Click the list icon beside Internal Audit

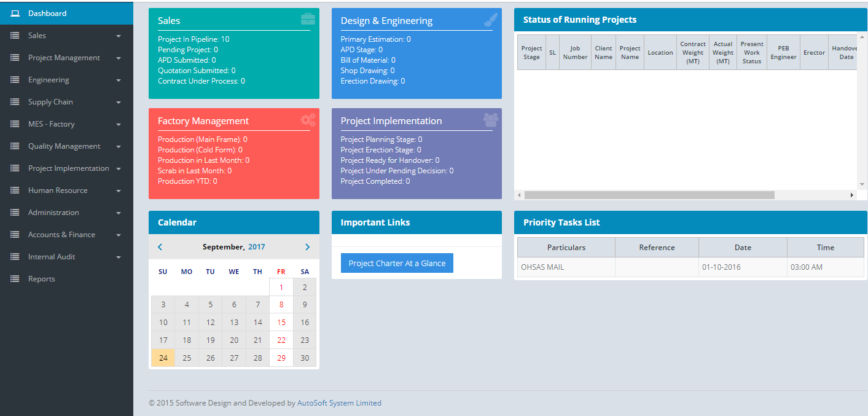pos(15,257)
